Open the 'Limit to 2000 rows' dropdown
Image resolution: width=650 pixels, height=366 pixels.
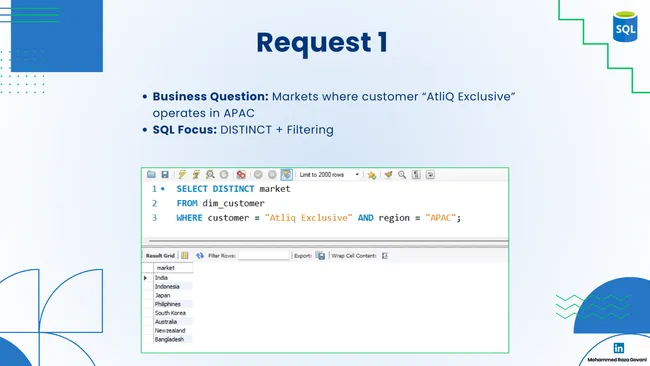coord(329,175)
